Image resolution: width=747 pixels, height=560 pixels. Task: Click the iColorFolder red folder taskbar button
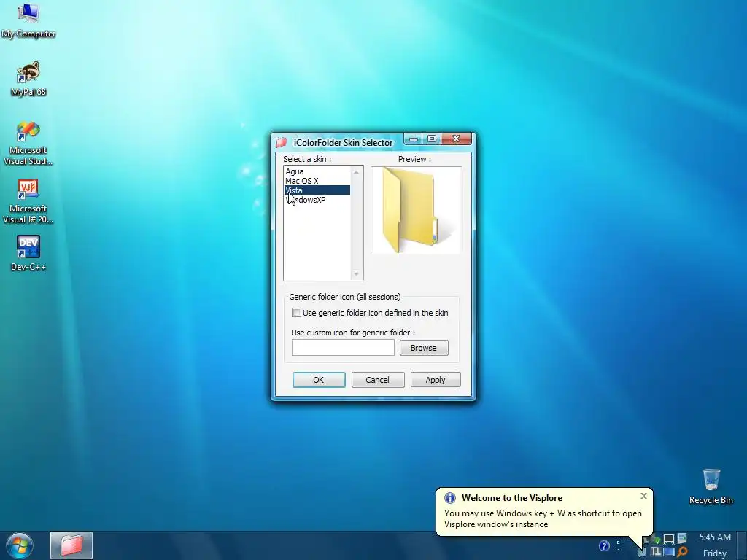71,545
